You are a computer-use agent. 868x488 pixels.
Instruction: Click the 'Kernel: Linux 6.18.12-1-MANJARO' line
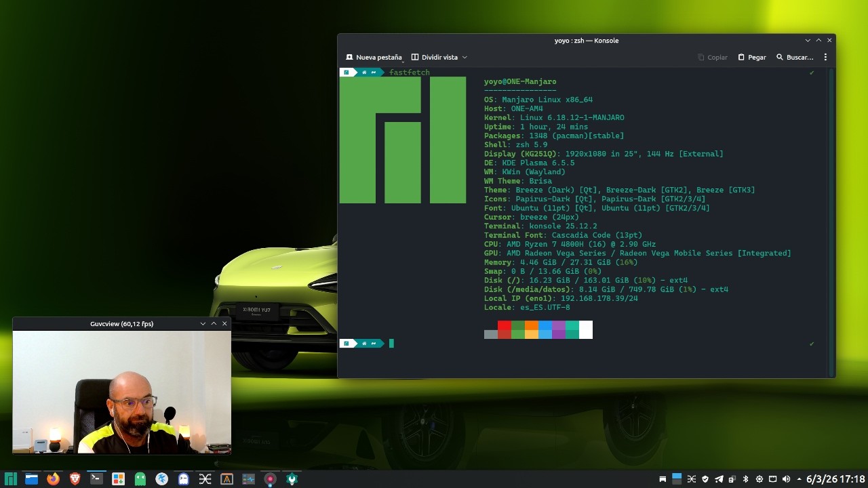(x=554, y=117)
